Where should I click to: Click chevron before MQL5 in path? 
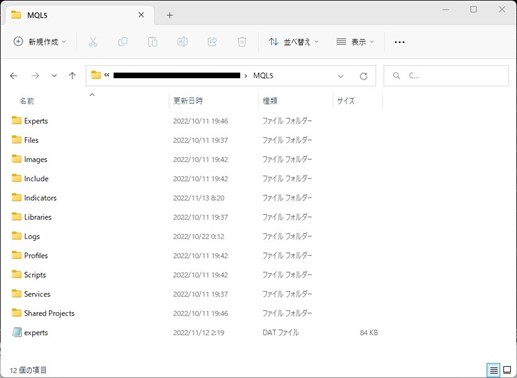click(246, 76)
